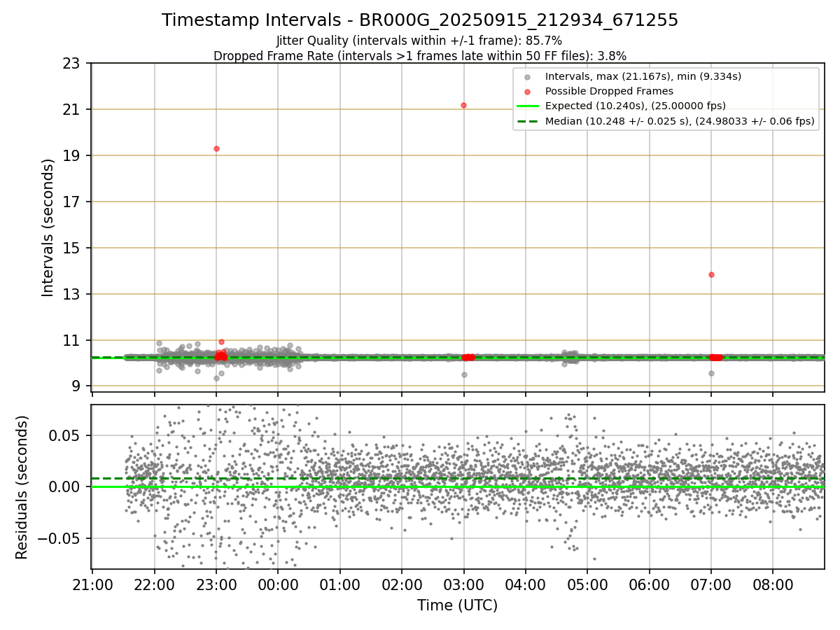
Task: Click the x-axis tick label '07:00'
Action: 711,584
